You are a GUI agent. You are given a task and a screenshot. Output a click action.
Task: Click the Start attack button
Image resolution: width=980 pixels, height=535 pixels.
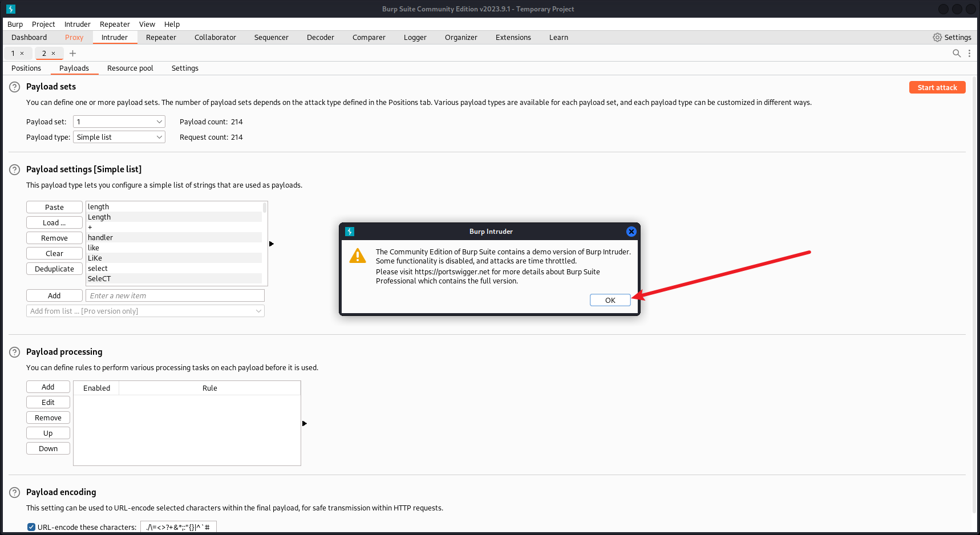(x=937, y=87)
